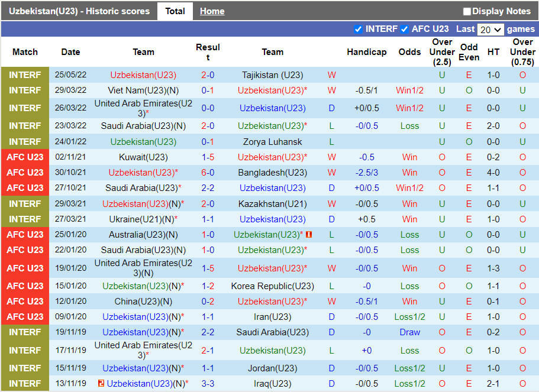Click Uzbekistan(U23) in Zorya Luhansk row
The height and width of the screenshot is (392, 539).
[x=143, y=141]
